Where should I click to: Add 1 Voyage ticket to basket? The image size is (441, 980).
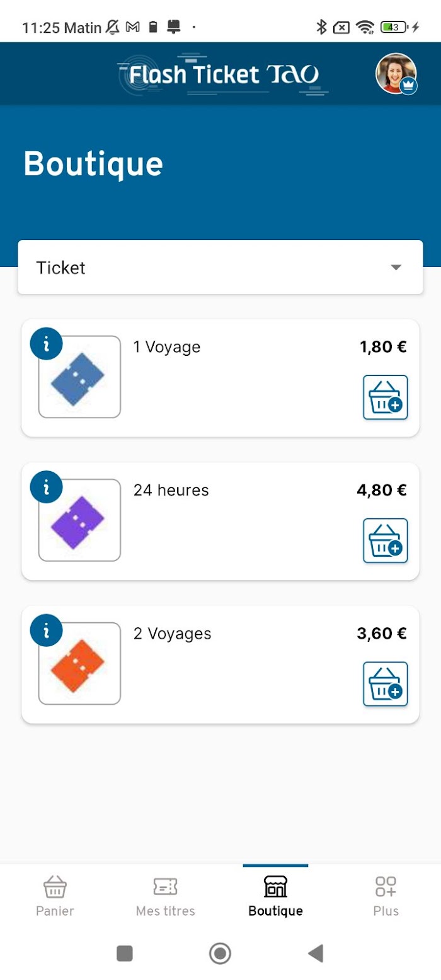pyautogui.click(x=386, y=397)
